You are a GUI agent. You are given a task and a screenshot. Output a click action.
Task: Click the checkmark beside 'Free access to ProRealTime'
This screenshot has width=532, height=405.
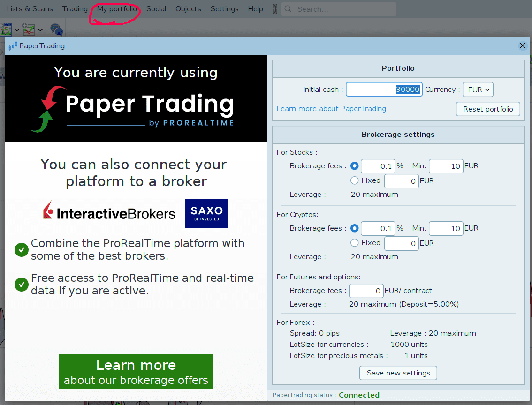22,285
